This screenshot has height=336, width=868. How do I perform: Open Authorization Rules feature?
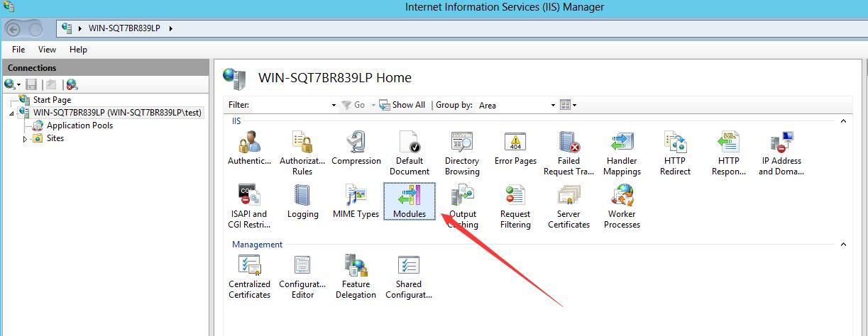tap(302, 153)
